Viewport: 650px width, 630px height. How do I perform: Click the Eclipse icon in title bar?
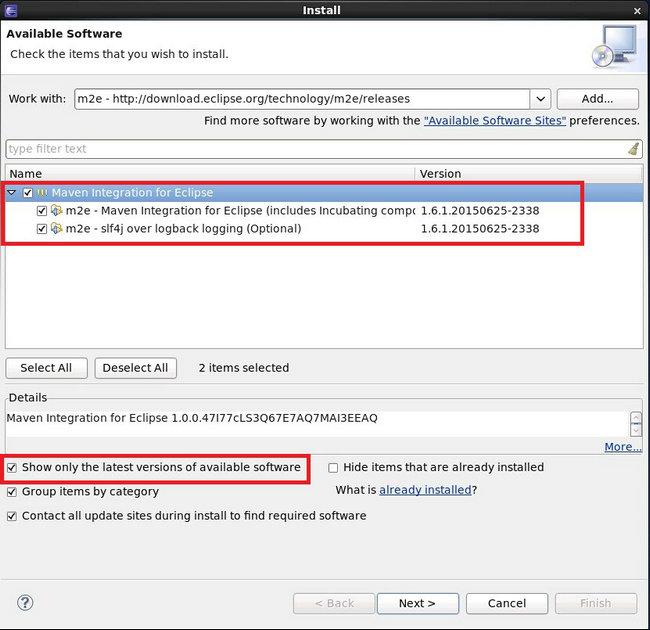coord(10,10)
